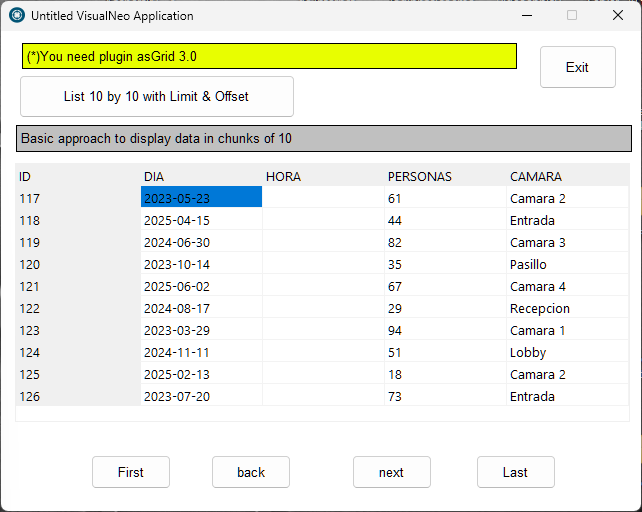
Task: Click CAMARA cell Lobby
Action: pos(567,352)
